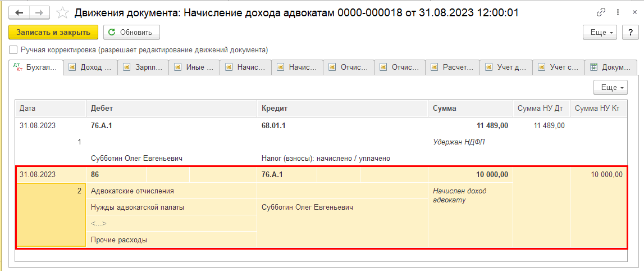Click Записать и закрыть button
This screenshot has height=271, width=644.
(53, 33)
